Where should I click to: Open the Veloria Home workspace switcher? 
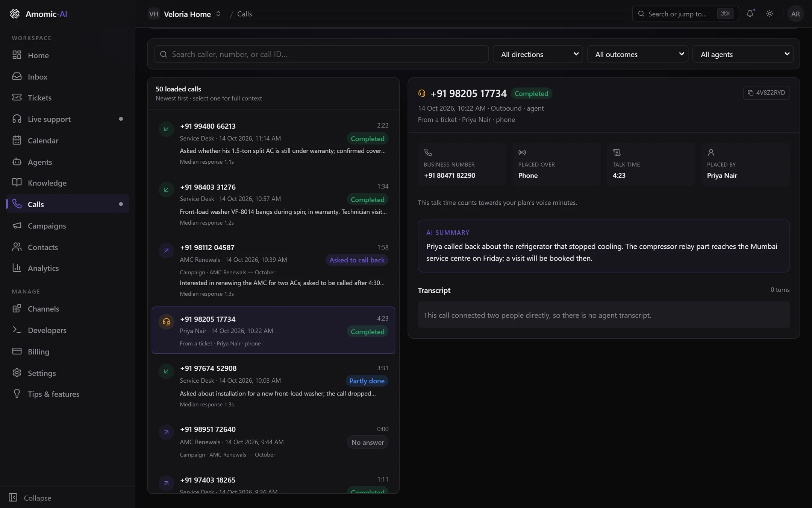coord(185,14)
